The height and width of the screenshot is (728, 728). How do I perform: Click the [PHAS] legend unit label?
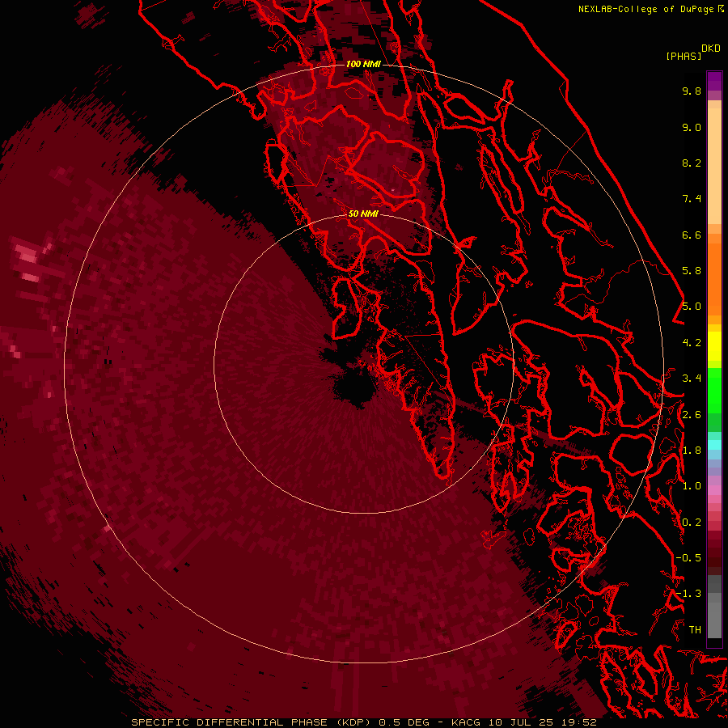(x=684, y=57)
